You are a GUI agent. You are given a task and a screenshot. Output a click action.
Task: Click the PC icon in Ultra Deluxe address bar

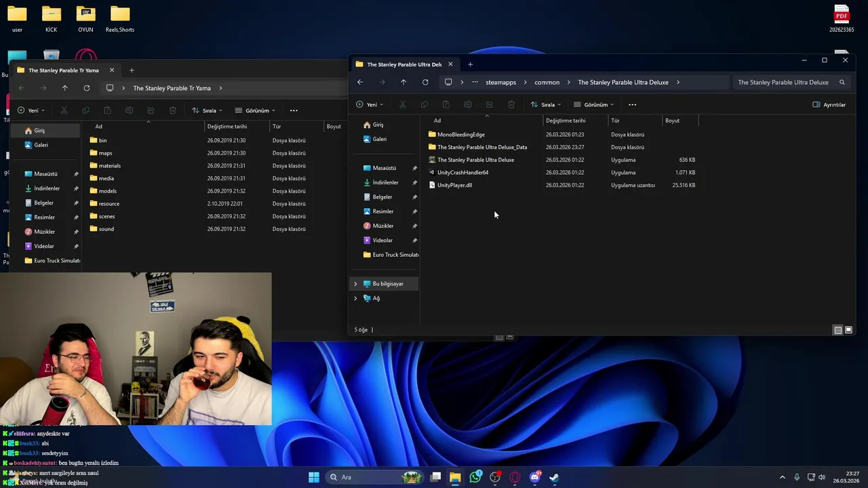448,82
